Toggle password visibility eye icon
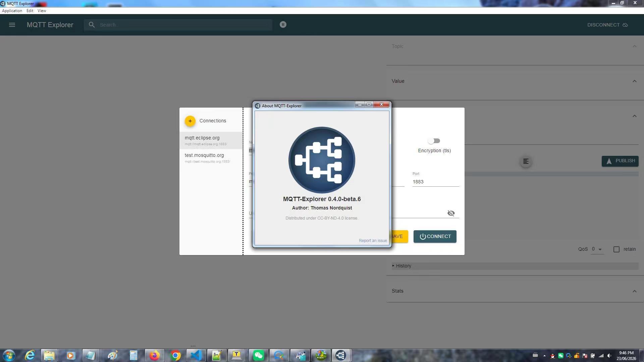Image resolution: width=644 pixels, height=362 pixels. 451,213
